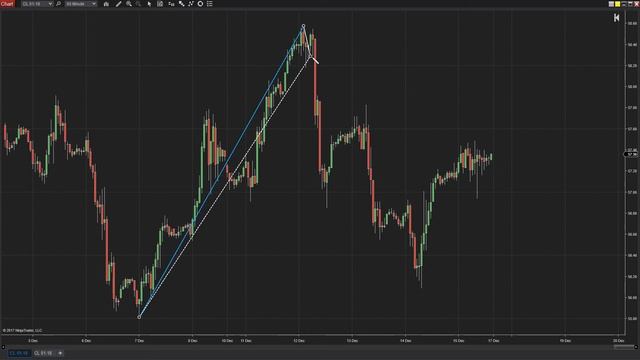Click the current price marker on axis
This screenshot has height=360, width=640.
point(631,154)
